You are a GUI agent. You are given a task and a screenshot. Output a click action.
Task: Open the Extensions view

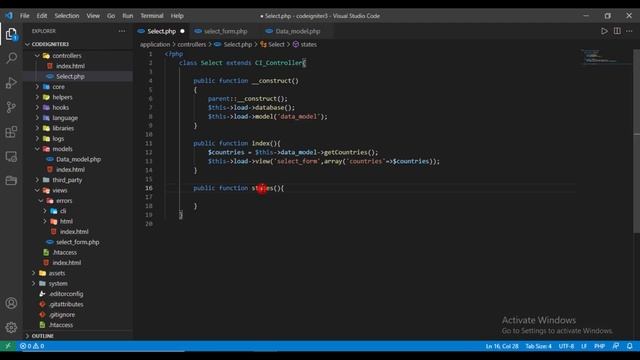point(11,131)
